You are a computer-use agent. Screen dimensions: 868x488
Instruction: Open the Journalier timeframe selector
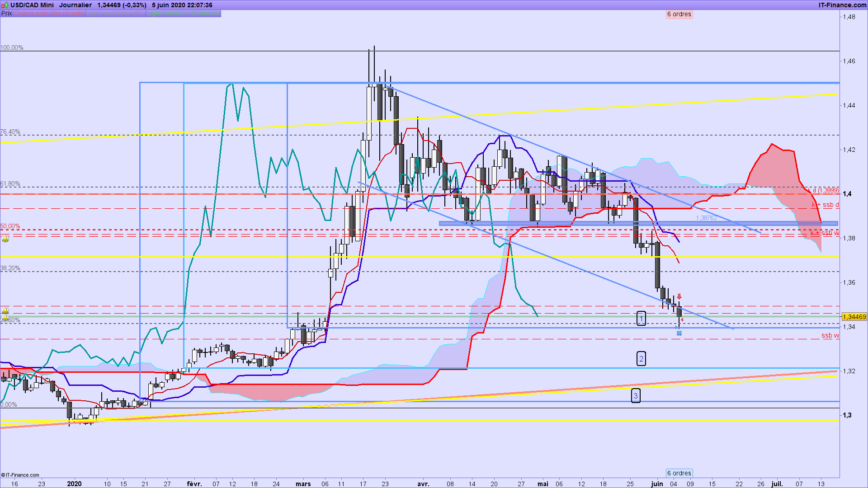pos(75,5)
